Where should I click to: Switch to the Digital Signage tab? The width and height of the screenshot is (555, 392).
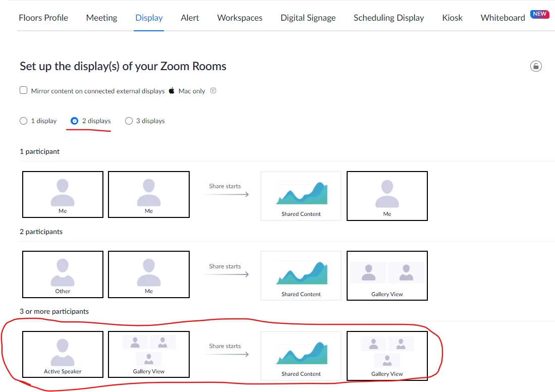pyautogui.click(x=308, y=18)
